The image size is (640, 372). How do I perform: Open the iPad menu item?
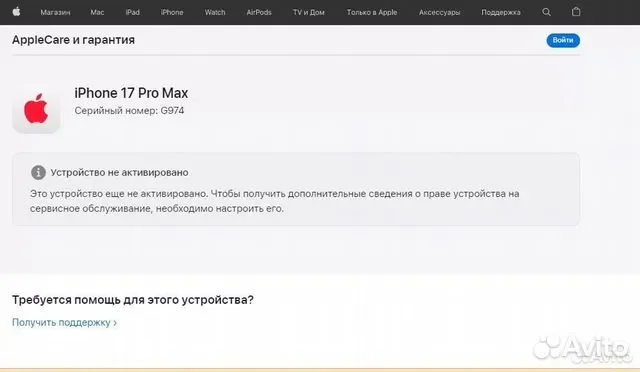click(x=133, y=13)
